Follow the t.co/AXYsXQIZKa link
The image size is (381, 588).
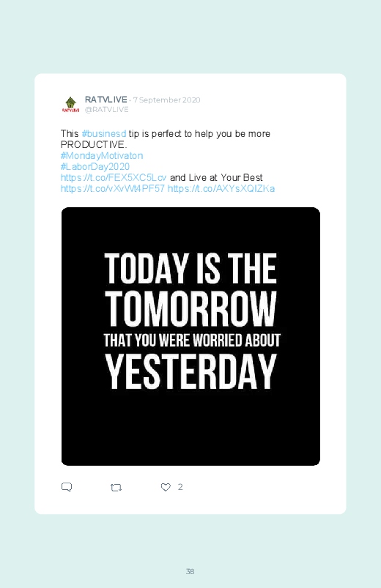point(221,188)
